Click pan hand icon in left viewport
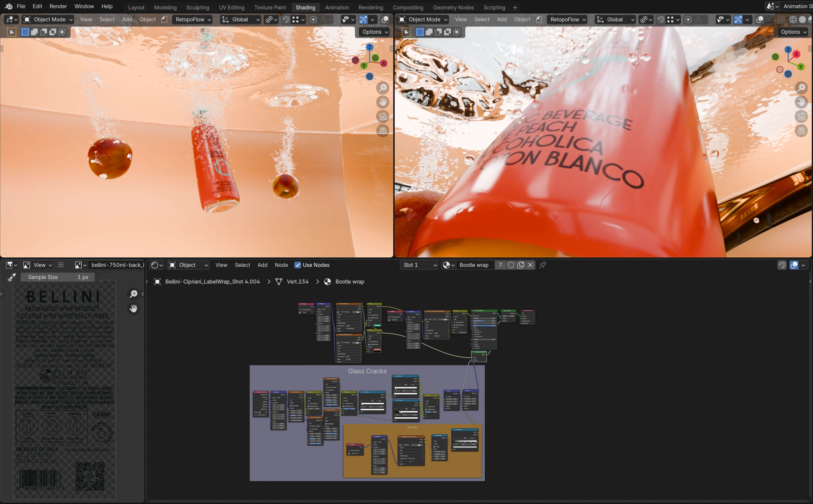This screenshot has width=813, height=504. click(383, 102)
